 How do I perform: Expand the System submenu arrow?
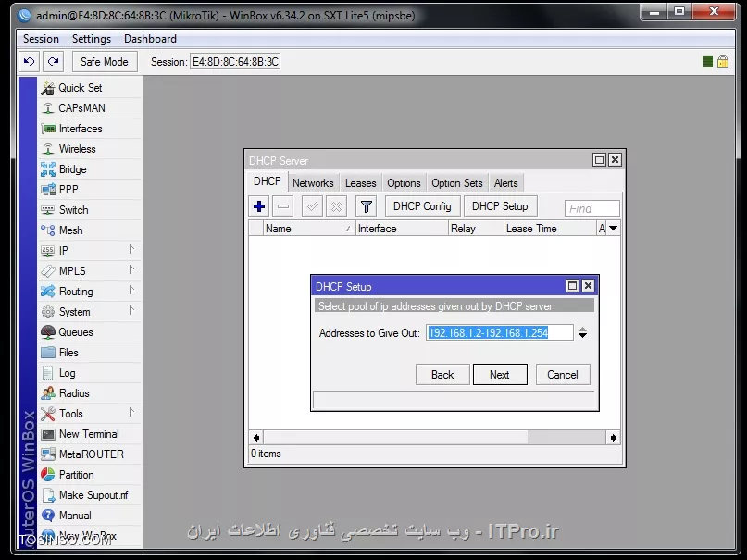131,311
